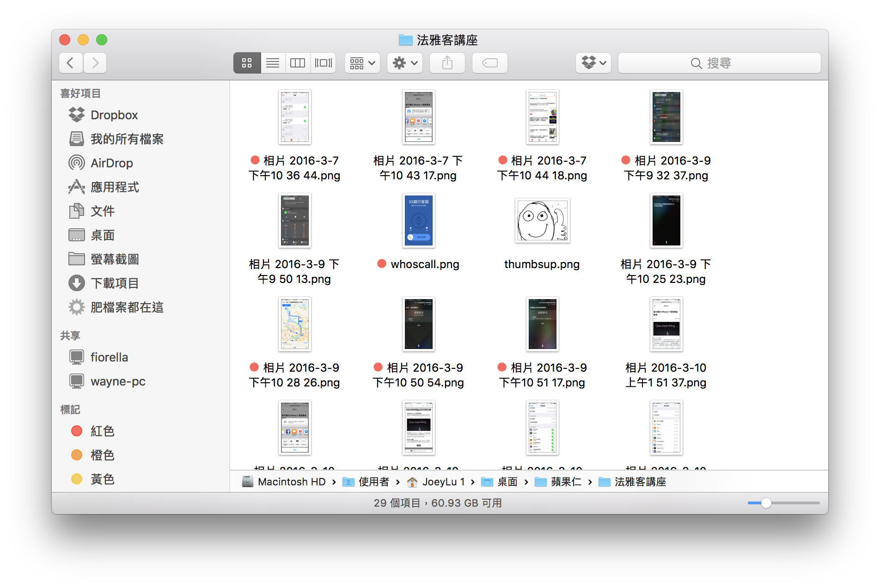This screenshot has width=880, height=588.
Task: Click Macintosh HD in the path bar
Action: 284,482
